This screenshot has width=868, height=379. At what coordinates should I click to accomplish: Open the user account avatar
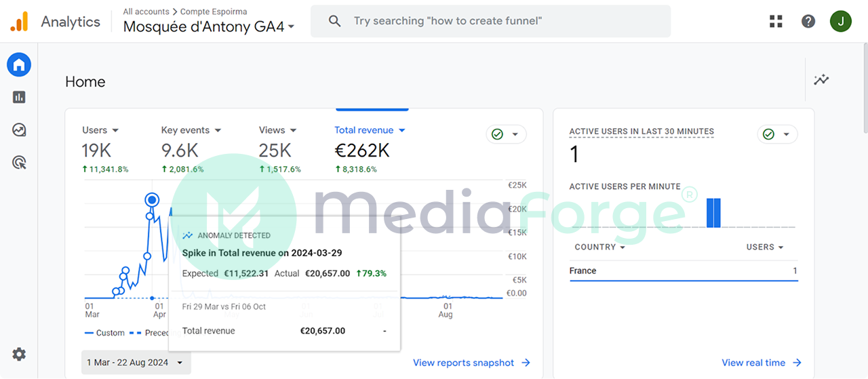[x=841, y=21]
